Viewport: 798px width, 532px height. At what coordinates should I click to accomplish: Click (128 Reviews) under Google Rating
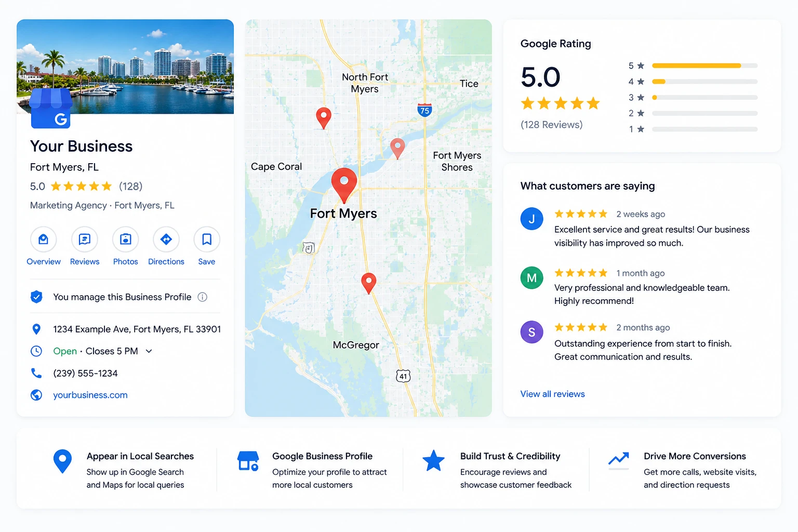(552, 125)
